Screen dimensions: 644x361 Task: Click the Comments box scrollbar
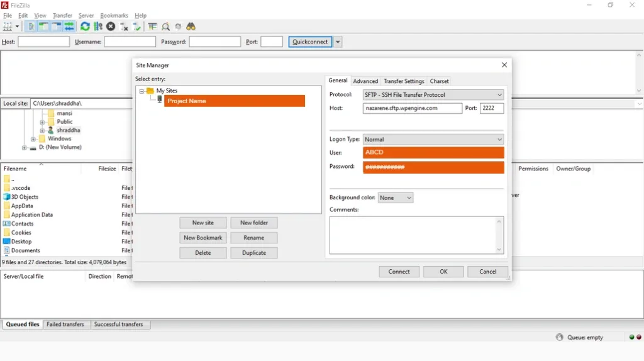point(499,235)
